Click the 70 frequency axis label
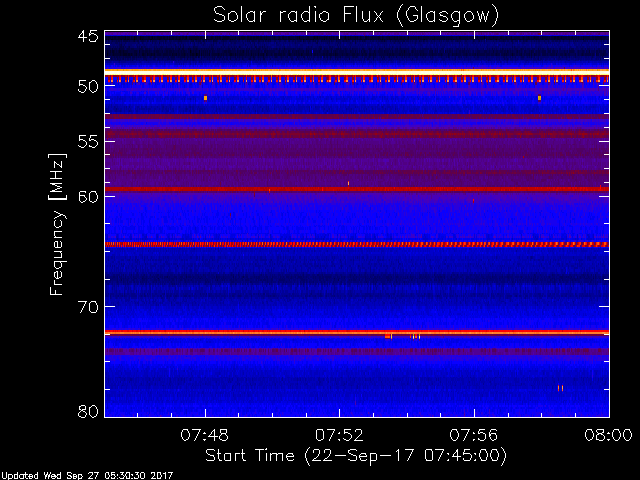The image size is (640, 480). [x=88, y=307]
